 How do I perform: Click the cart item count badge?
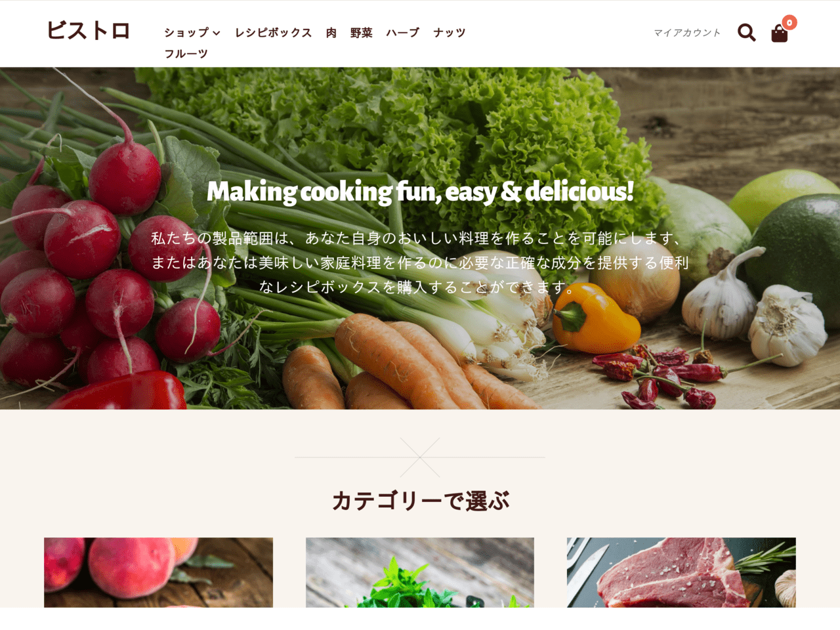[x=789, y=22]
